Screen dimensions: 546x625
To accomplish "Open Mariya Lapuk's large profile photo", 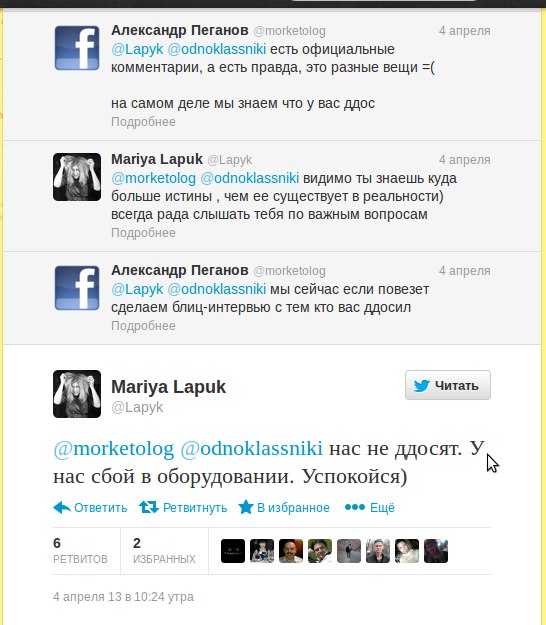I will (77, 394).
